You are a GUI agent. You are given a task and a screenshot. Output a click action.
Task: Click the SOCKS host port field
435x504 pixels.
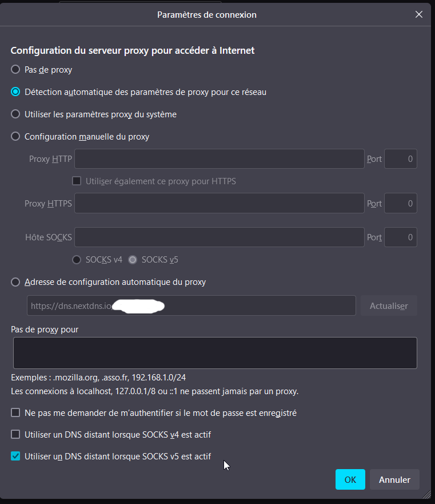(x=400, y=237)
